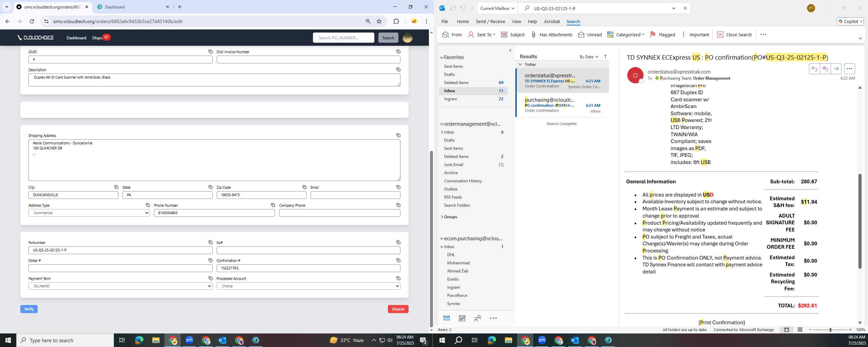
Task: Reply to the Synnex email
Action: pos(814,69)
